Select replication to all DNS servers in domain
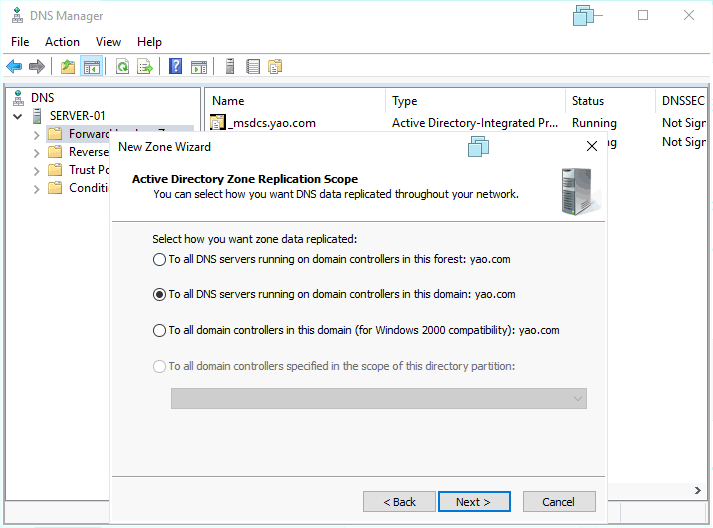Image resolution: width=713 pixels, height=528 pixels. pyautogui.click(x=159, y=295)
